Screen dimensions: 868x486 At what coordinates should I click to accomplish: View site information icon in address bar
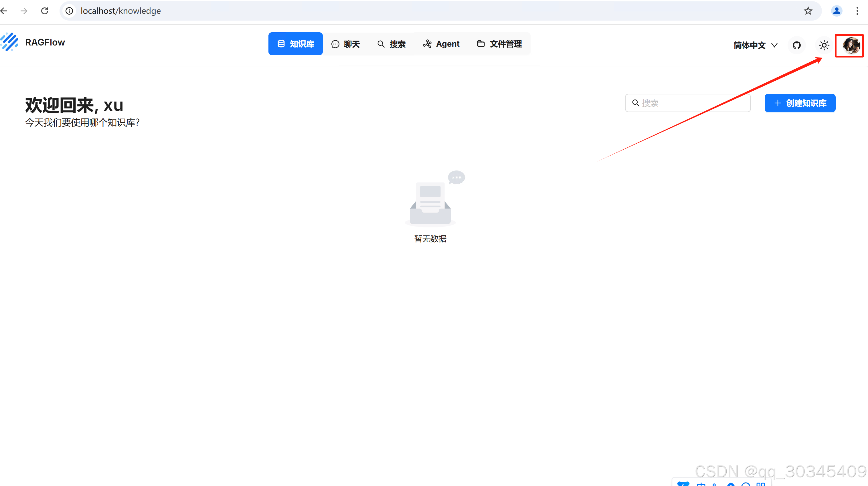[70, 11]
